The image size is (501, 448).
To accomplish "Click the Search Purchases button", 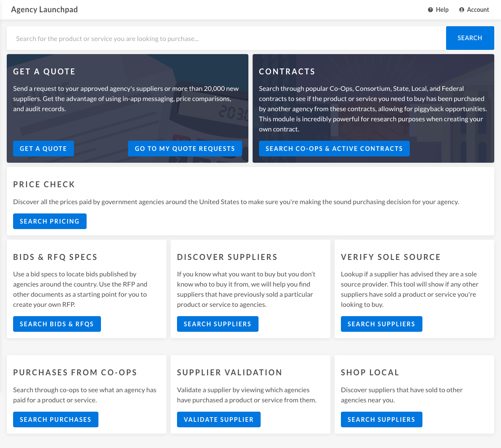I will tap(55, 420).
